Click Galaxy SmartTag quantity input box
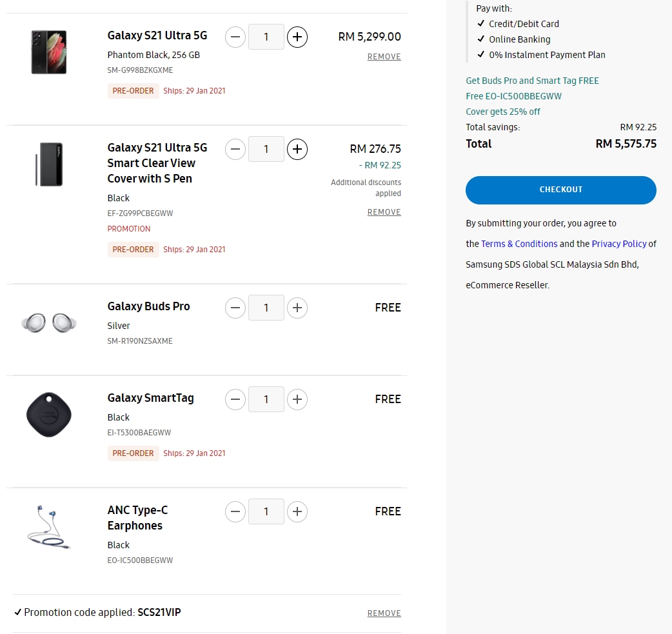 pos(266,400)
